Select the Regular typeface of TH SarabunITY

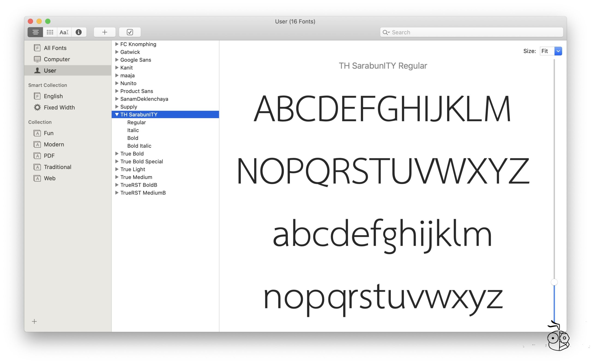pyautogui.click(x=136, y=123)
